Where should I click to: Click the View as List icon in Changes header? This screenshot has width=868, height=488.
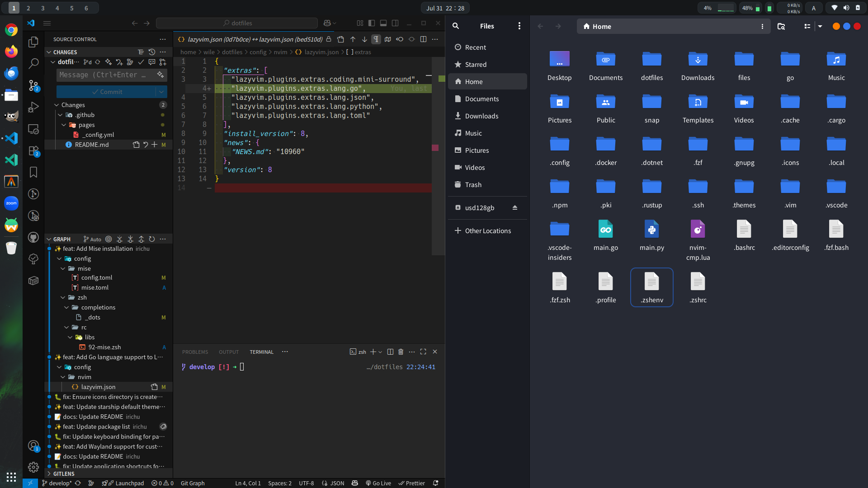pos(141,52)
